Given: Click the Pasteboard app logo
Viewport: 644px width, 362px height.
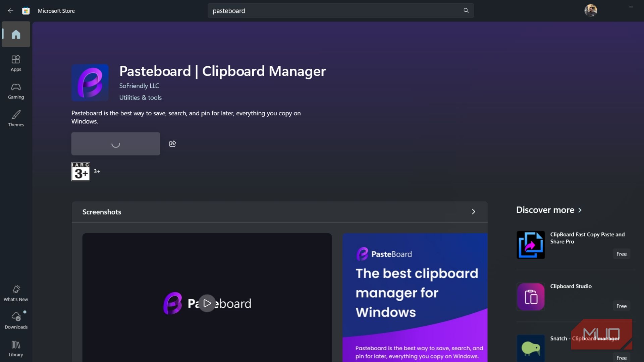Looking at the screenshot, I should (90, 83).
